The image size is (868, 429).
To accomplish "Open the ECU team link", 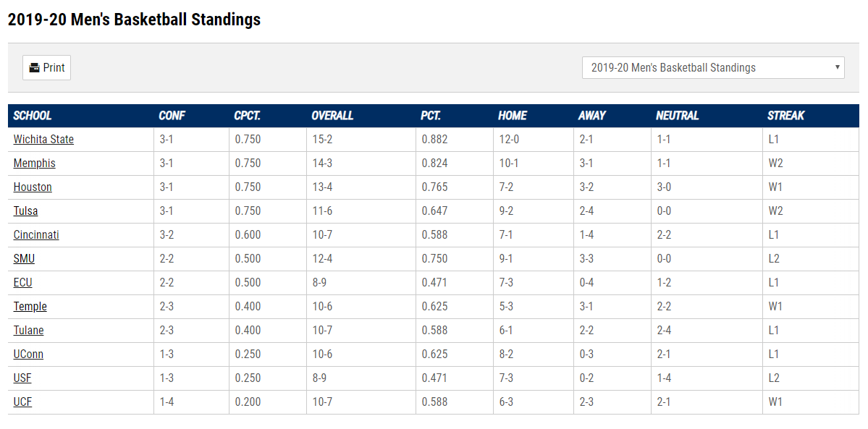I will tap(22, 283).
